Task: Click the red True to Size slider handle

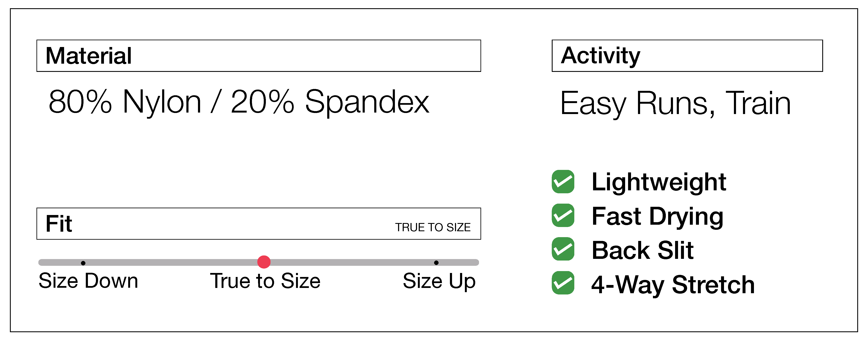Action: point(264,262)
